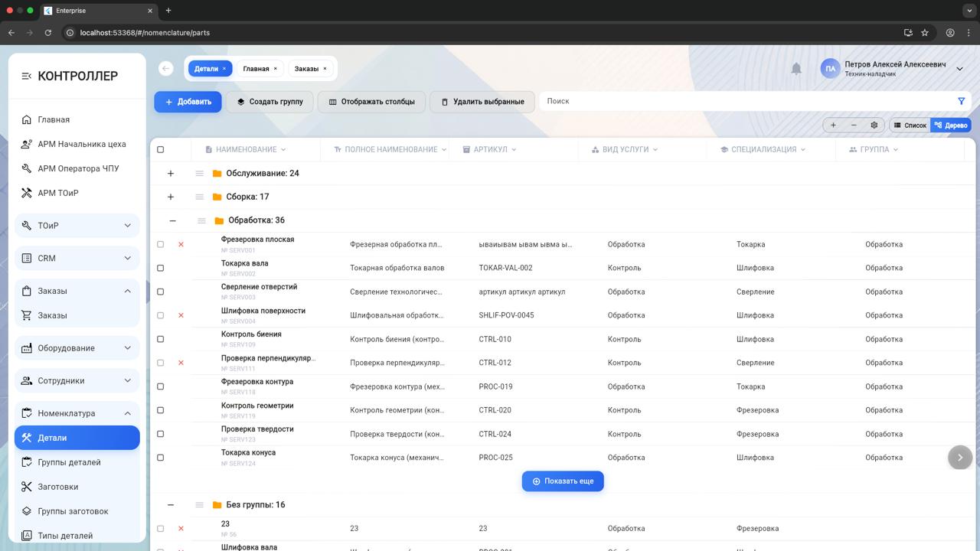Click the plus icon to expand all groups
Viewport: 980px width, 551px height.
coord(833,125)
